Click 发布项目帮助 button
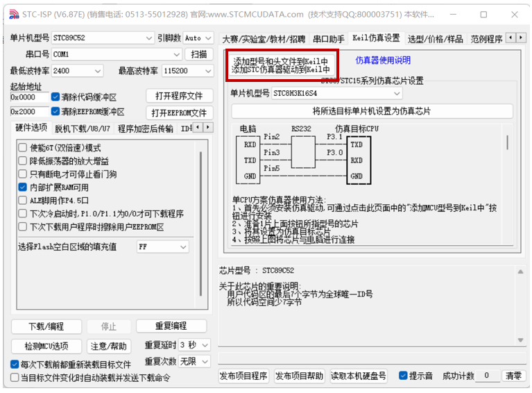Screen dimensions: 532x393 coord(299,376)
